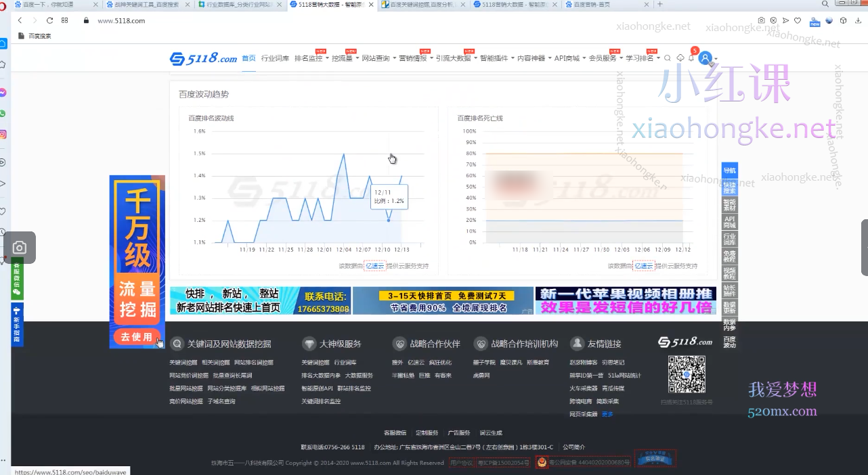Click the browser back arrow
868x475 pixels.
(20, 20)
